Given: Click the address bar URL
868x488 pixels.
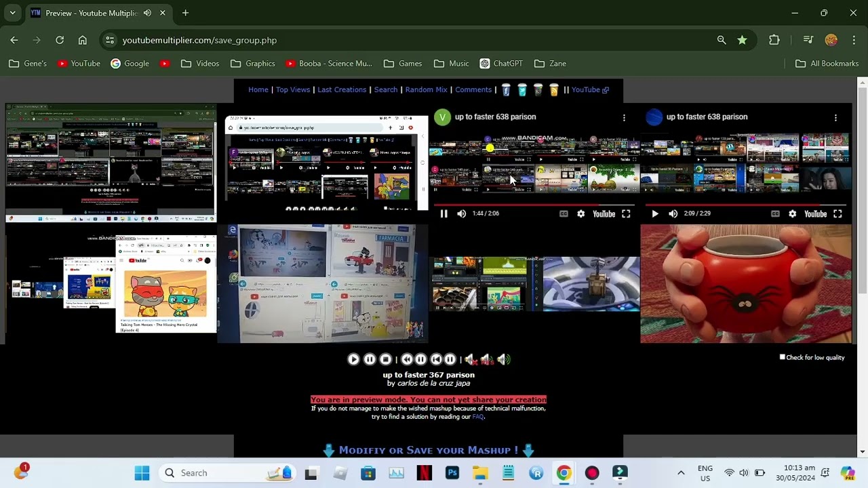Looking at the screenshot, I should [199, 40].
